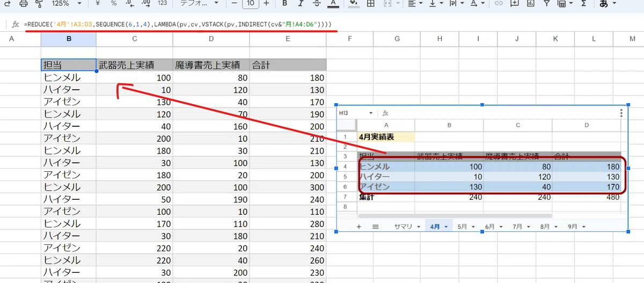Switch to the 8月 sheet tab

(x=548, y=227)
